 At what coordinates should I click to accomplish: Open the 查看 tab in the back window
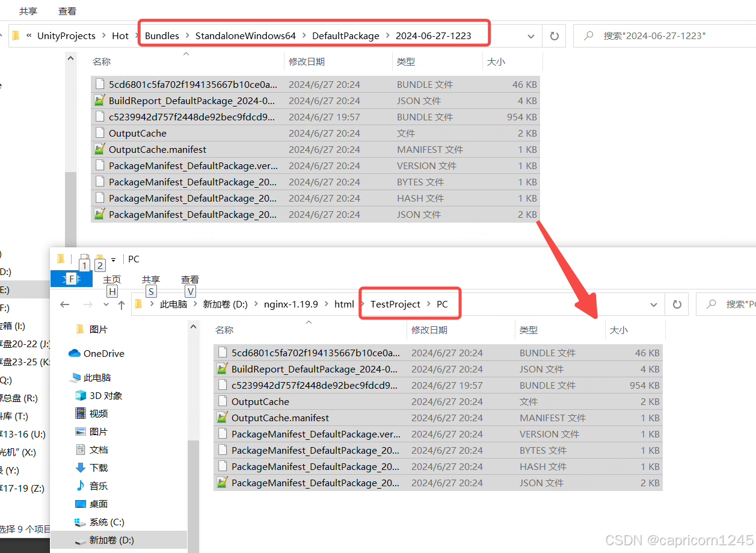67,11
